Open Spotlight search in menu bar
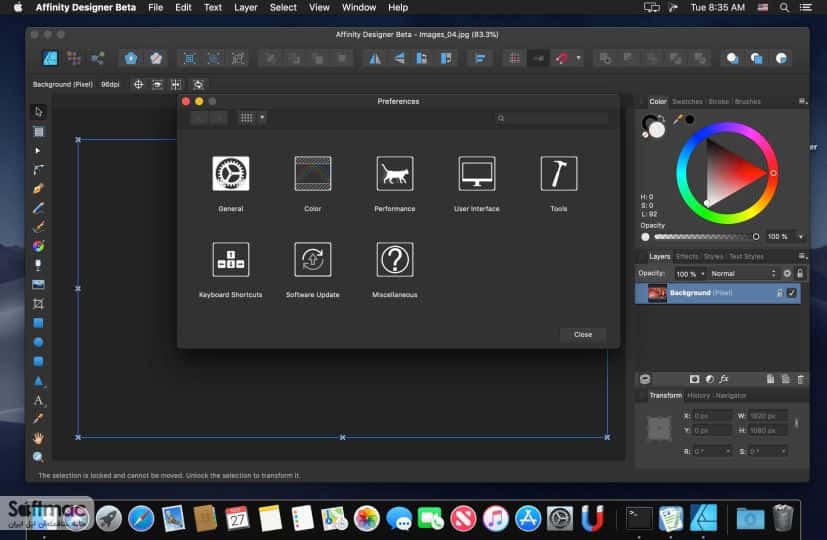827x540 pixels. click(x=784, y=7)
